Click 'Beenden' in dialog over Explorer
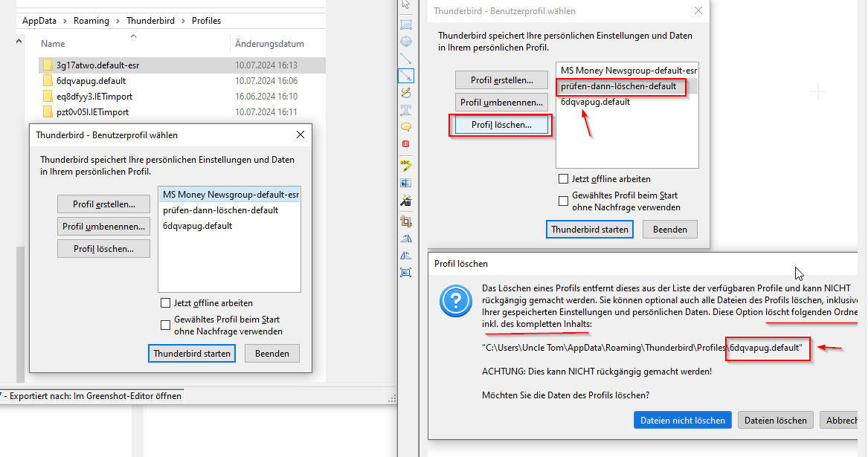This screenshot has height=457, width=868. 271,353
